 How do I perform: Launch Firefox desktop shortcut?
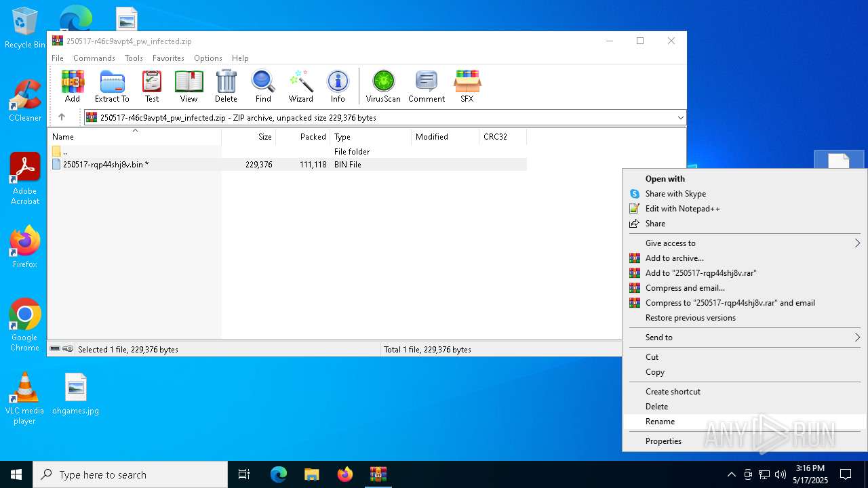(25, 247)
